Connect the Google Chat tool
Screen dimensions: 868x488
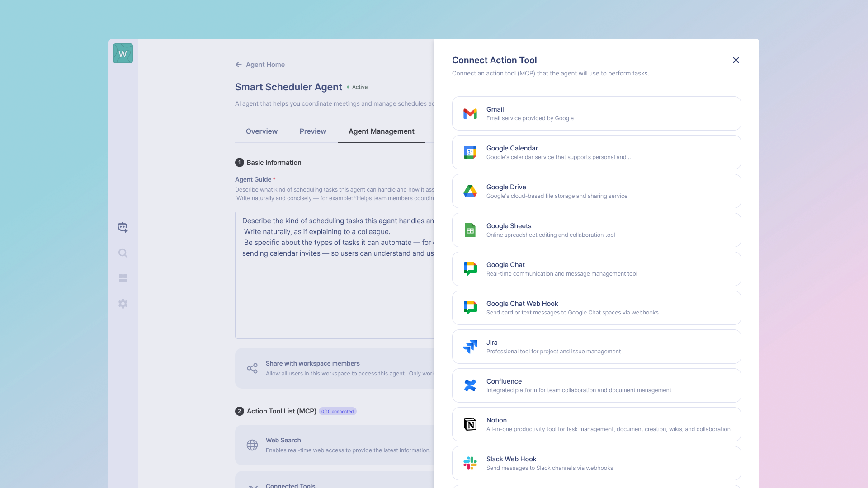[596, 269]
